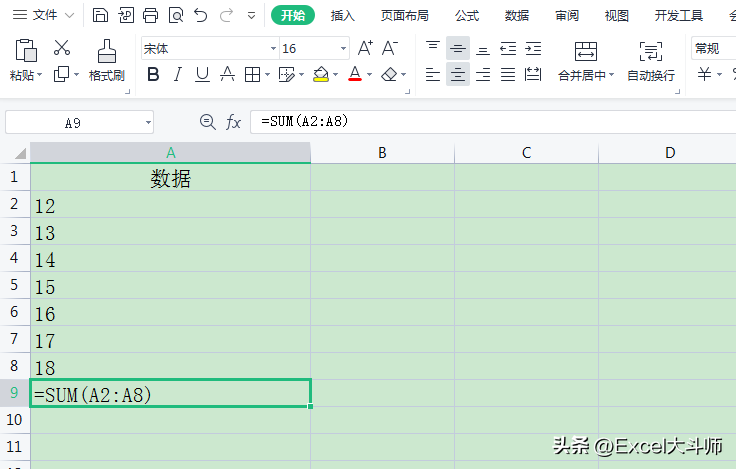
Task: Toggle strikethrough text effect icon
Action: pos(227,74)
